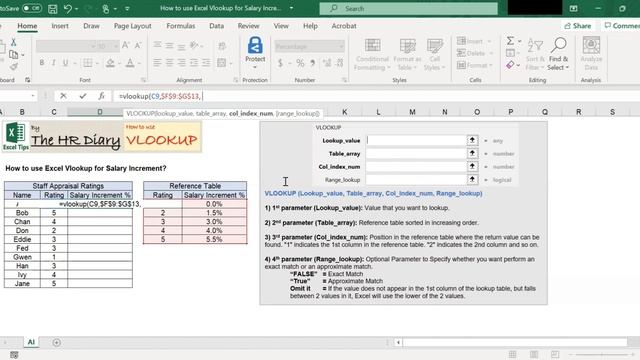Click the formula bar text
This screenshot has width=640, height=360.
[x=160, y=96]
